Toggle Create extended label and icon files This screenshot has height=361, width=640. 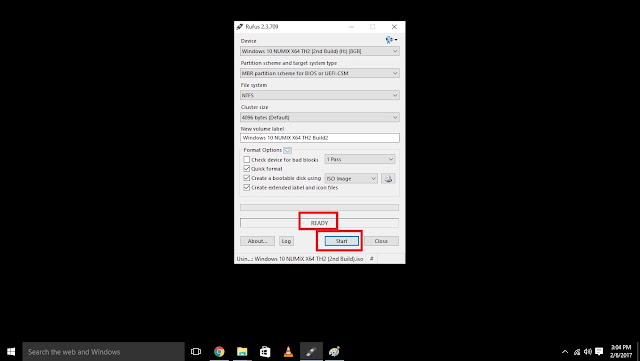(x=247, y=187)
